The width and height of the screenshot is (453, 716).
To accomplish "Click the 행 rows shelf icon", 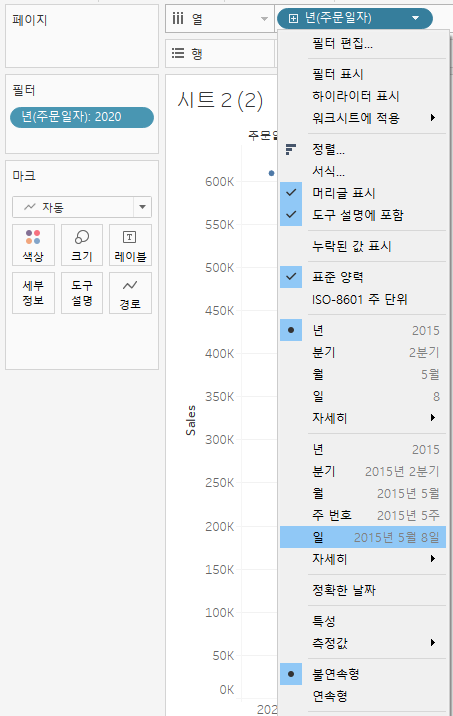I will [178, 53].
